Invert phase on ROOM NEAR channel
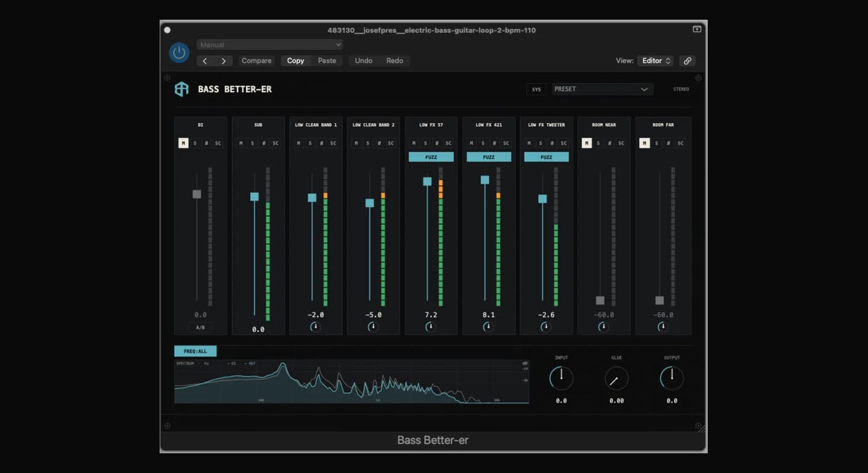This screenshot has height=473, width=868. 610,144
